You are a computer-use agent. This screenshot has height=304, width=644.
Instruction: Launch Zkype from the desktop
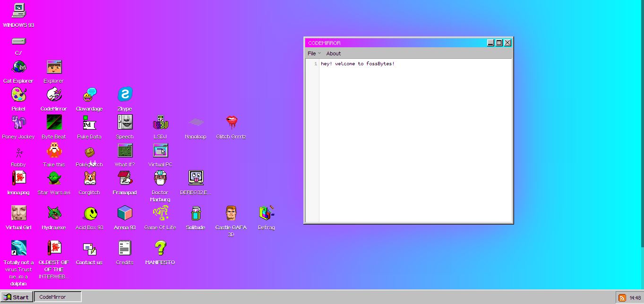pos(124,95)
